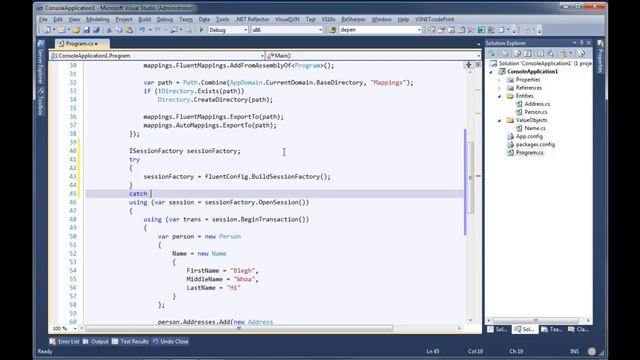Click the Save All toolbar icon
The width and height of the screenshot is (640, 360).
pyautogui.click(x=96, y=30)
